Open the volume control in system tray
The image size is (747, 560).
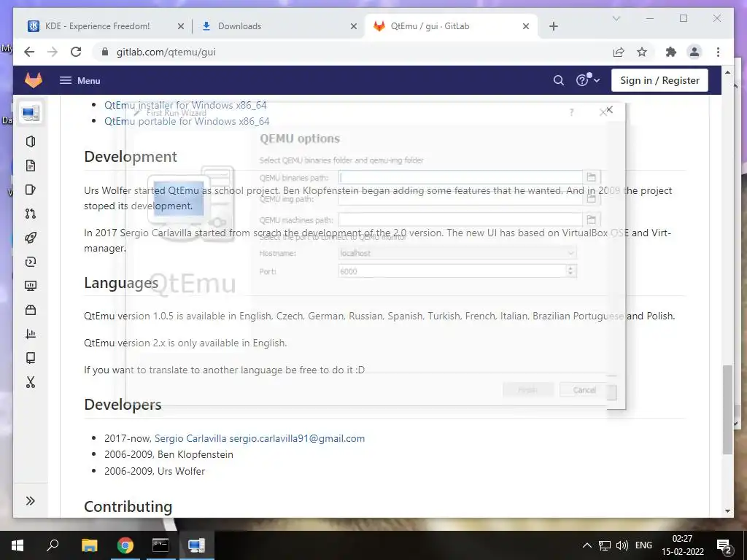point(622,545)
